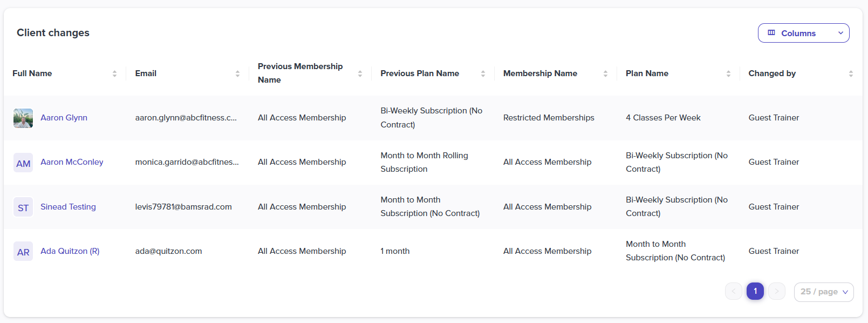Sort by Membership Name column
This screenshot has width=868, height=323.
pyautogui.click(x=605, y=73)
